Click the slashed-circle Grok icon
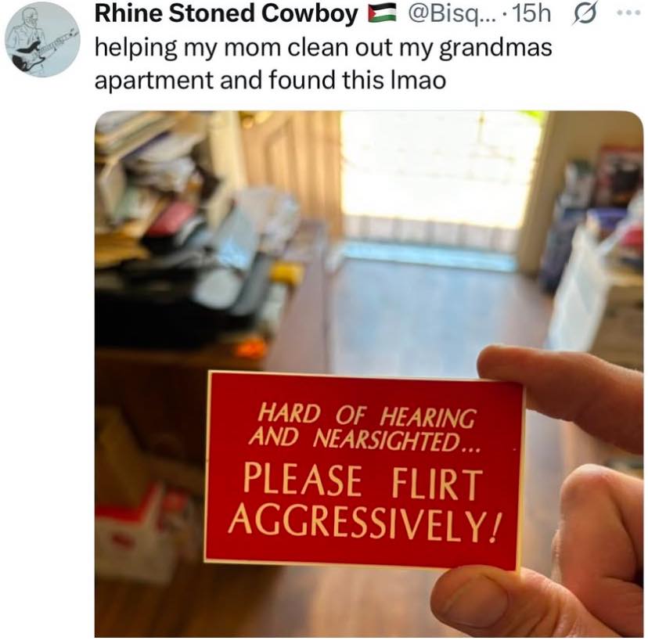Image resolution: width=648 pixels, height=644 pixels. pos(584,14)
